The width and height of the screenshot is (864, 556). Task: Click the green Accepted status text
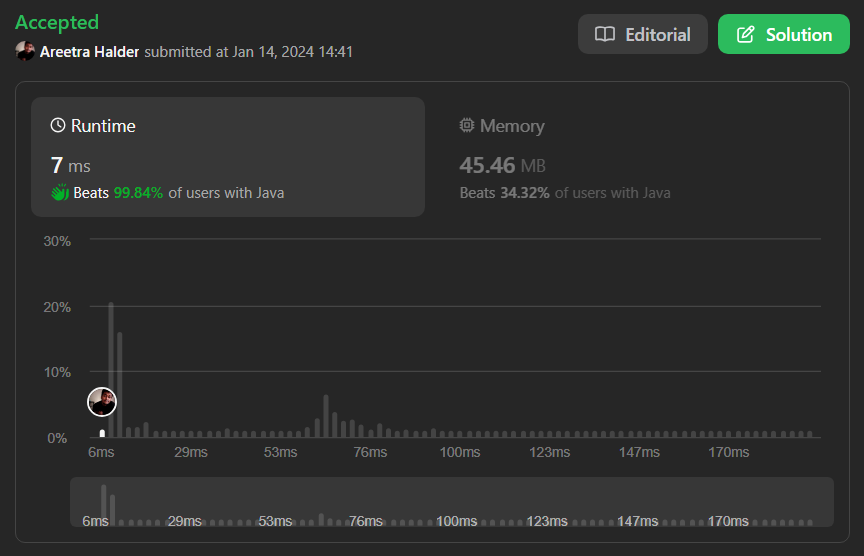coord(57,22)
